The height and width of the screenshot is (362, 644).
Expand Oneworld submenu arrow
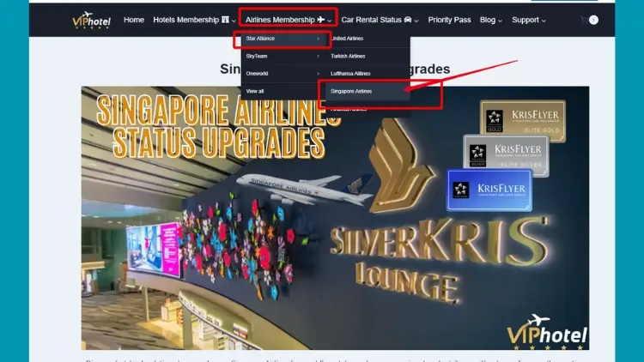(318, 74)
